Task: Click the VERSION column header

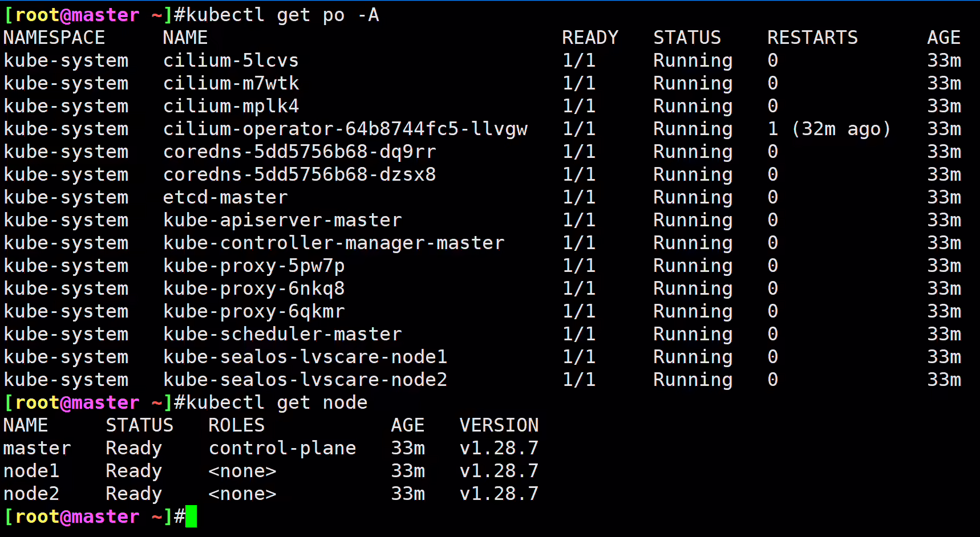Action: [499, 425]
